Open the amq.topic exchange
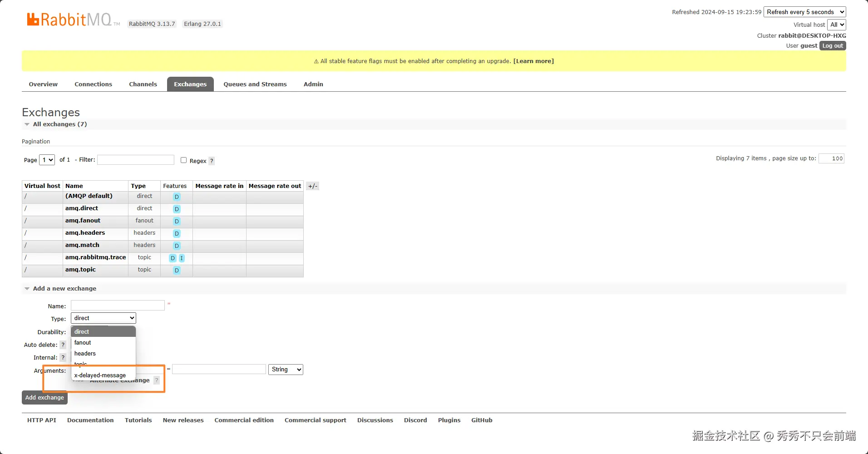The image size is (868, 454). tap(80, 270)
